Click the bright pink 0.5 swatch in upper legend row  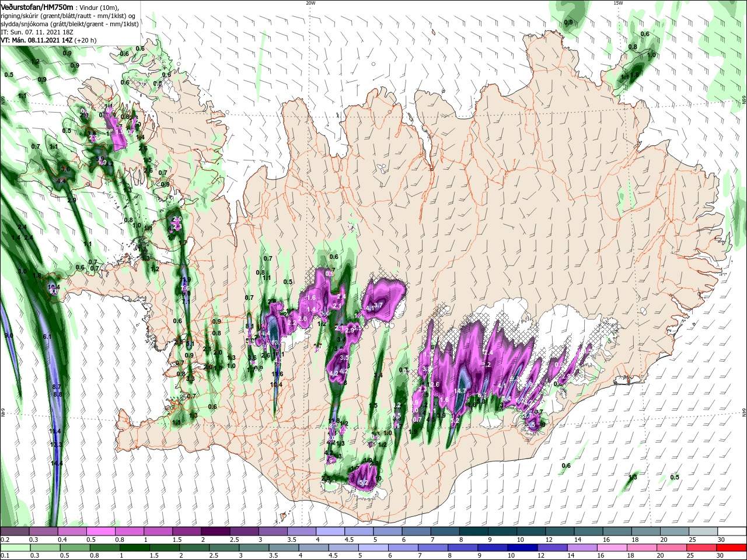point(100,531)
